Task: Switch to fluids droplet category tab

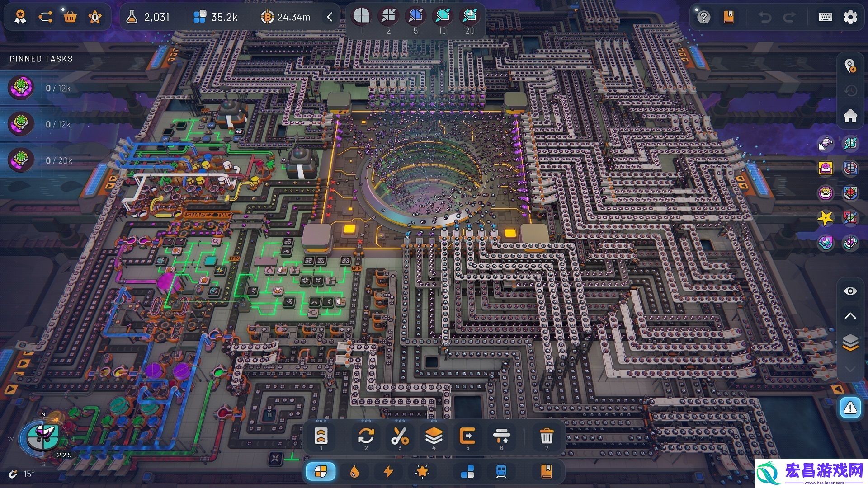Action: tap(354, 472)
